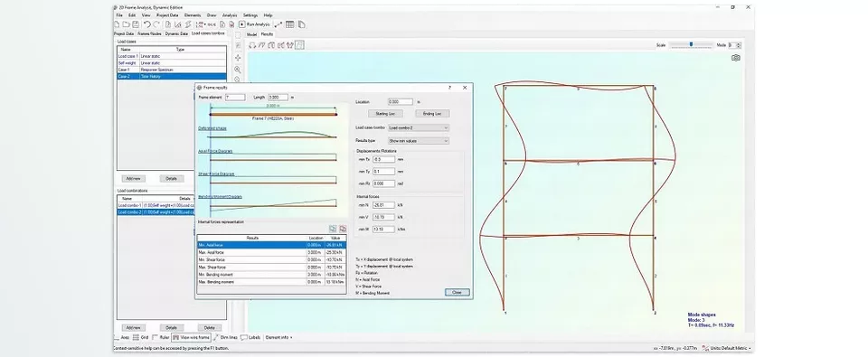868x357 pixels.
Task: Open the File menu
Action: tap(119, 15)
